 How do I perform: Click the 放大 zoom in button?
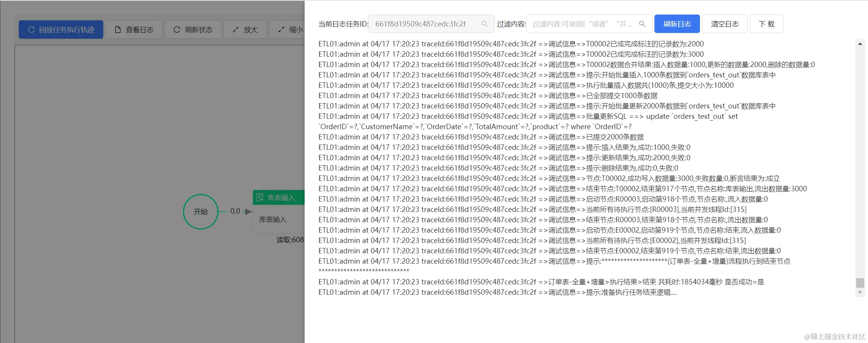[245, 30]
